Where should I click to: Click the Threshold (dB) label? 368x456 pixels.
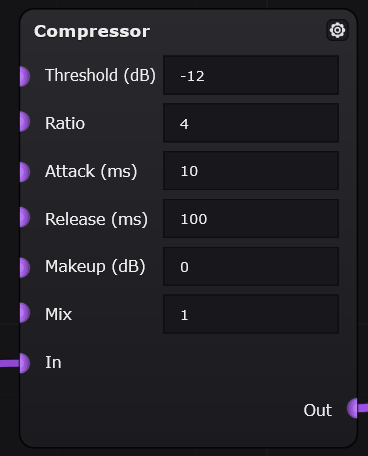click(x=100, y=75)
